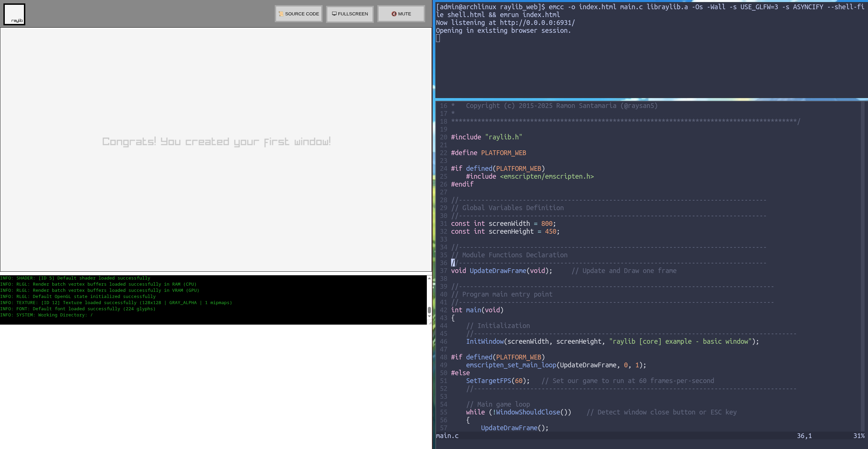Click the InitWindow call in the editor

point(485,341)
